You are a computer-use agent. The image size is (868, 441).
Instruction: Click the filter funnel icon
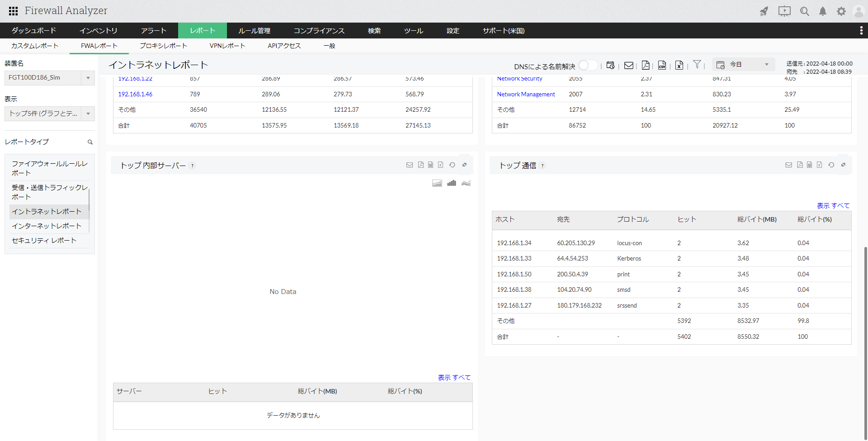click(697, 65)
